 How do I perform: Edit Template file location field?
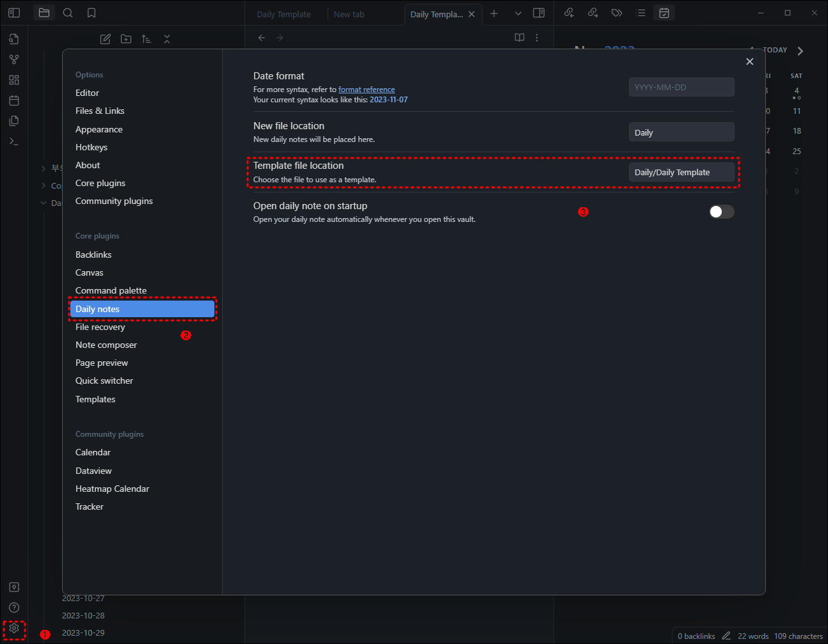click(681, 172)
